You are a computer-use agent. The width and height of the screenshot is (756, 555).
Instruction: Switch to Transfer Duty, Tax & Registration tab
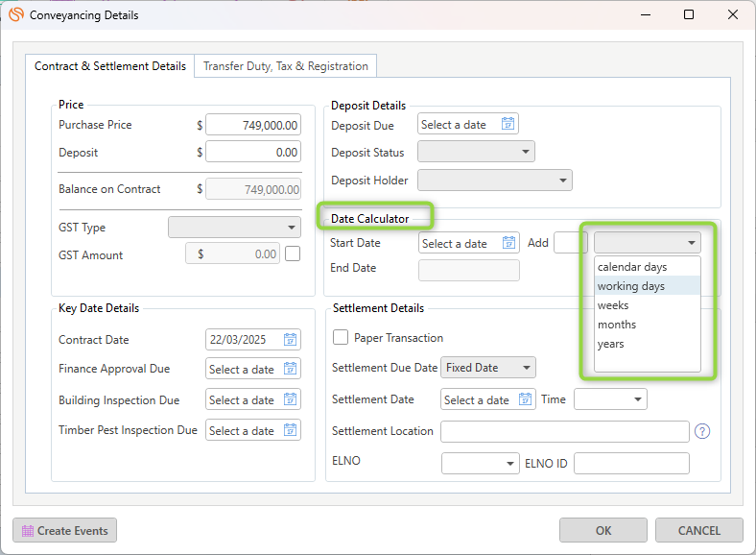(285, 66)
